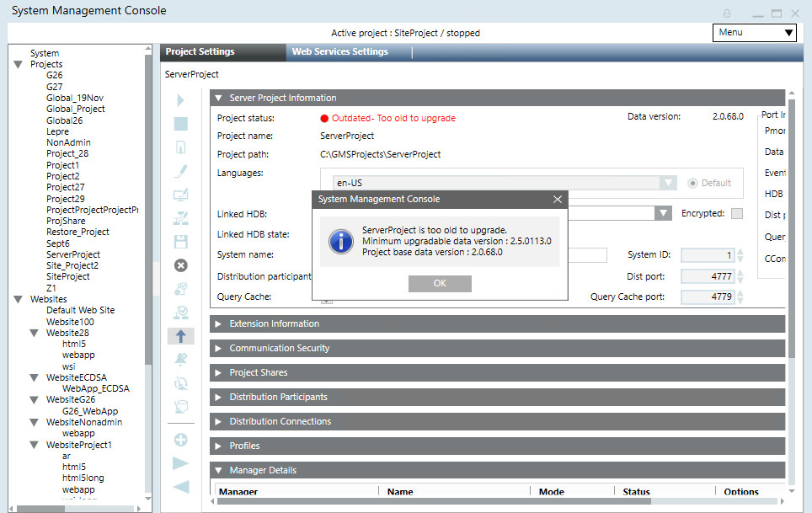Switch to Web Services Settings tab
Screen dimensions: 812x513
coord(339,52)
